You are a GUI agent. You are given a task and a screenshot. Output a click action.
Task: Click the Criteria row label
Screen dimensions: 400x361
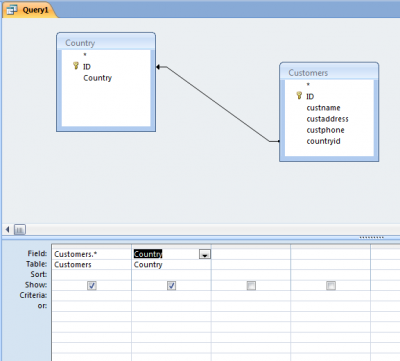pos(33,295)
